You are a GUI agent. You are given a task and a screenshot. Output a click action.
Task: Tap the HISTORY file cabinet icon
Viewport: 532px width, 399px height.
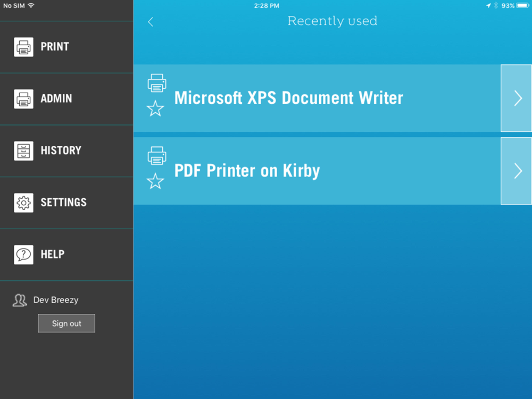tap(23, 151)
